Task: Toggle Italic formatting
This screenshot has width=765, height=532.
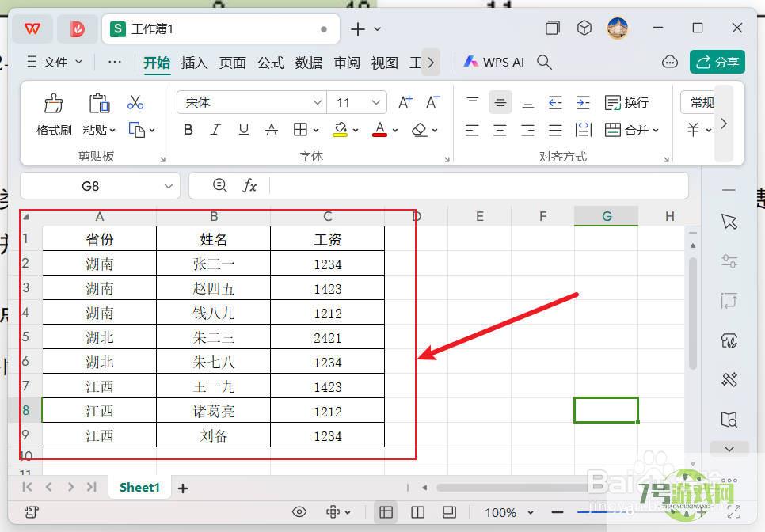Action: tap(215, 130)
